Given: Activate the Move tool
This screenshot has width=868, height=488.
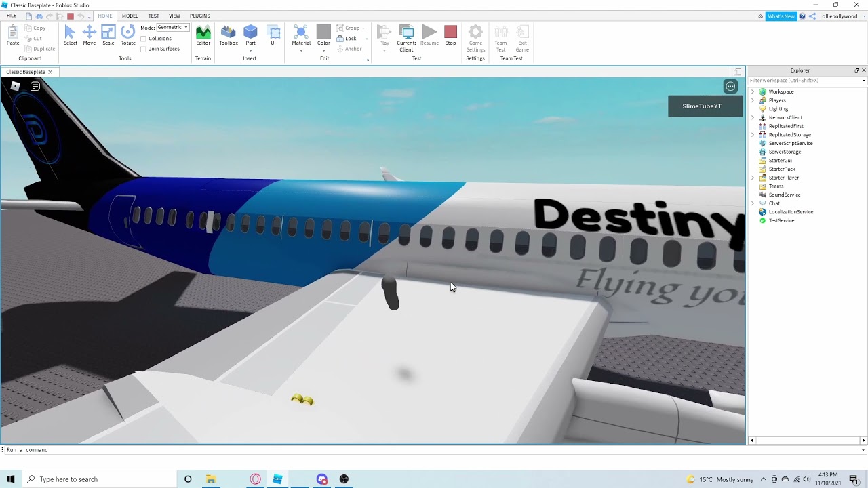Looking at the screenshot, I should coord(90,35).
